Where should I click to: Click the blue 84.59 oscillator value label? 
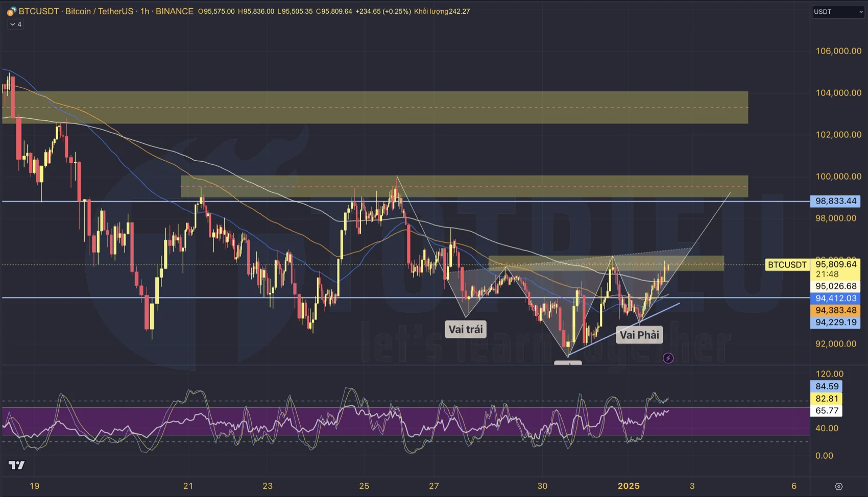coord(827,386)
